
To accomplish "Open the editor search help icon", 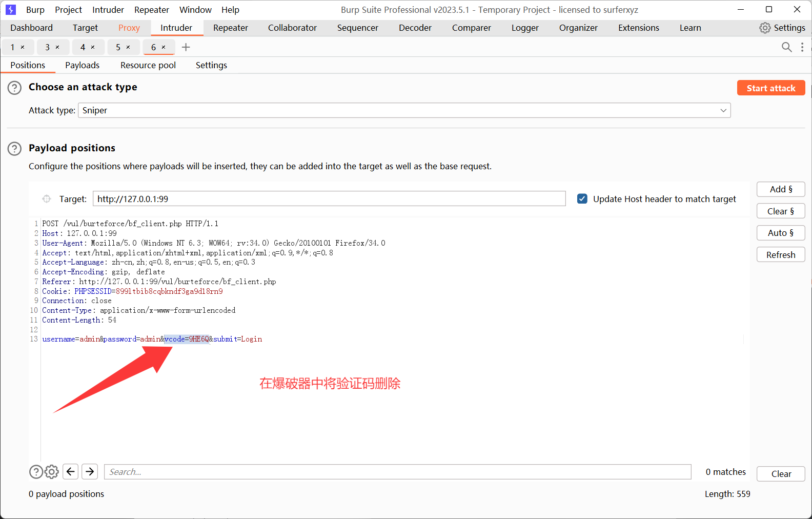I will tap(36, 472).
